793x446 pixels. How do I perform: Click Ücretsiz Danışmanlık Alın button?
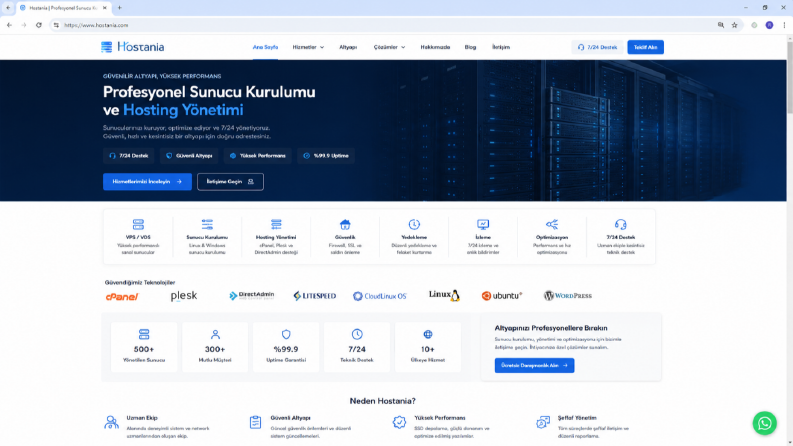tap(534, 365)
